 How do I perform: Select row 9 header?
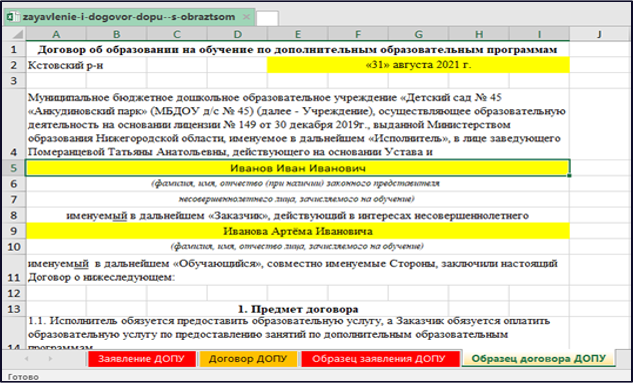coord(14,231)
